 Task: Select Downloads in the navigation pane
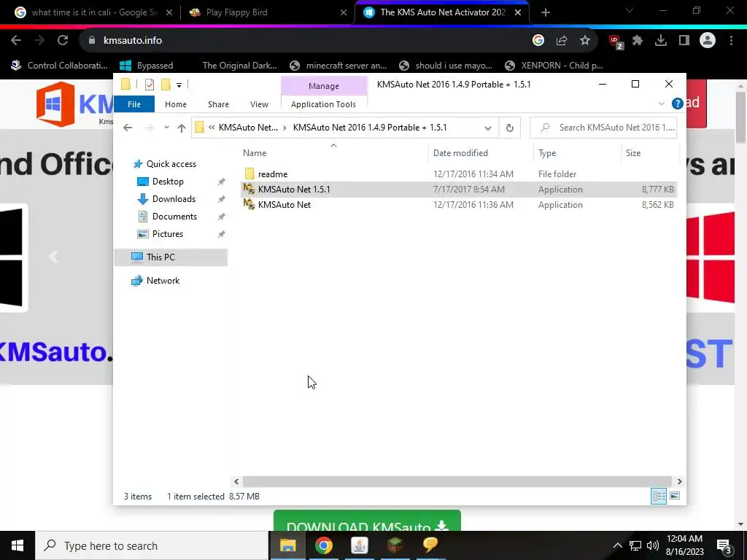click(174, 199)
